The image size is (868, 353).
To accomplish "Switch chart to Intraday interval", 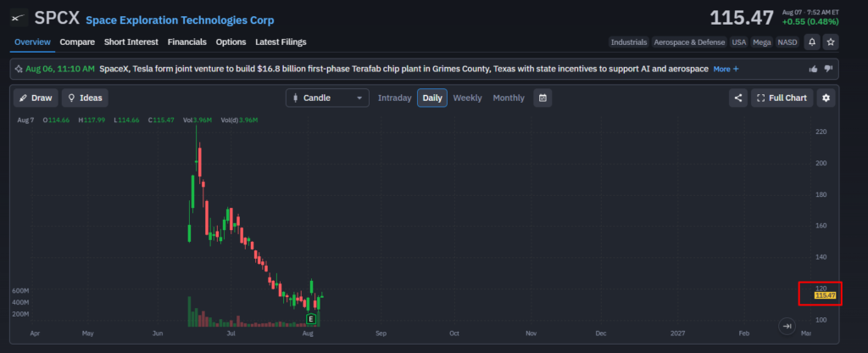I will (x=395, y=98).
